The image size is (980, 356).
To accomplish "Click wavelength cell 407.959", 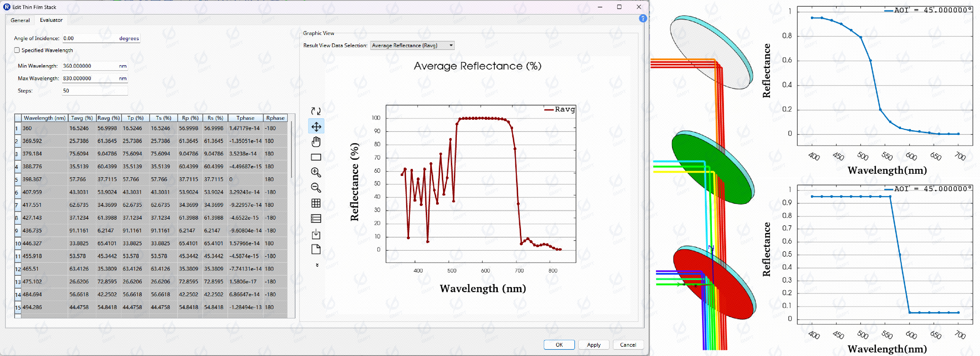I will click(x=44, y=192).
